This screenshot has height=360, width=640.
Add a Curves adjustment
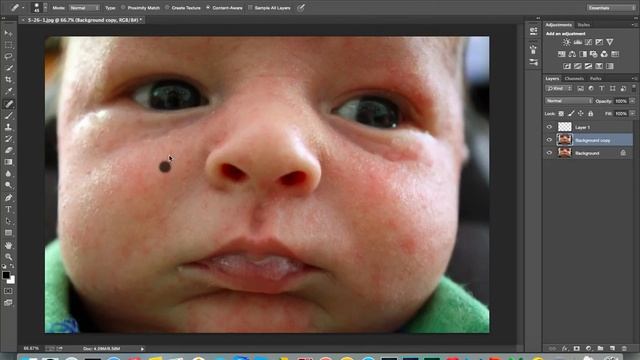(x=588, y=42)
